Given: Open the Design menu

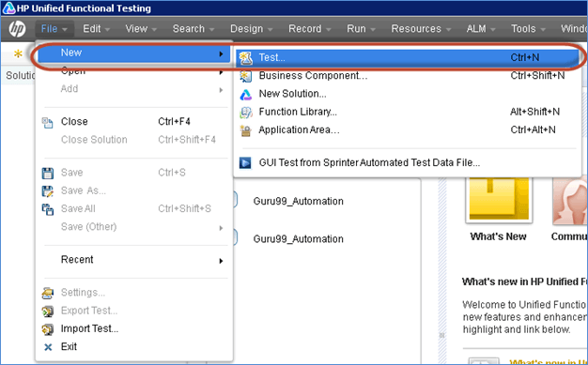Looking at the screenshot, I should pyautogui.click(x=251, y=29).
